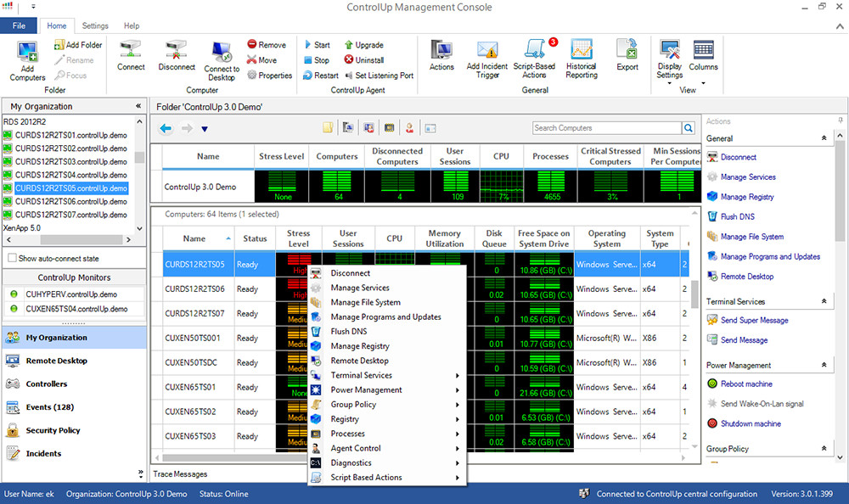This screenshot has height=504, width=849.
Task: Open computer Properties
Action: pos(270,76)
